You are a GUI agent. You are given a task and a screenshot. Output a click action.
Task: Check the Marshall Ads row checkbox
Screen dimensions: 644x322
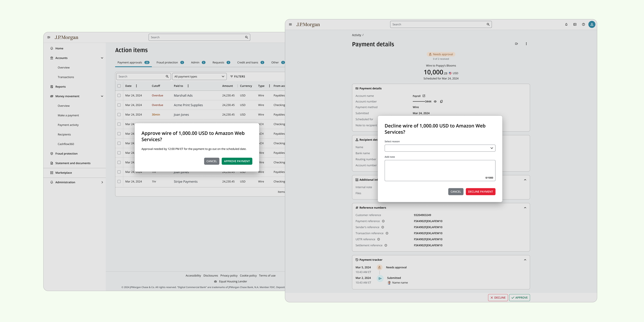pos(119,95)
